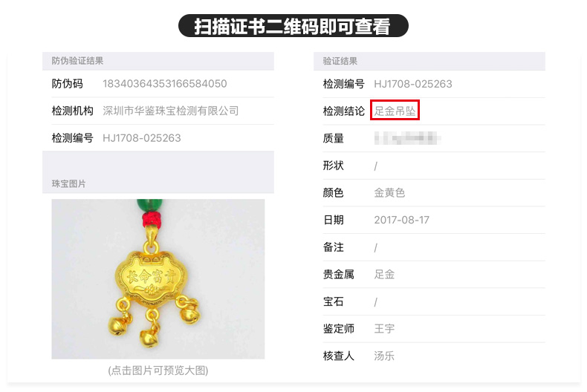The height and width of the screenshot is (392, 587).
Task: Click the 宝石 row label
Action: click(x=333, y=301)
